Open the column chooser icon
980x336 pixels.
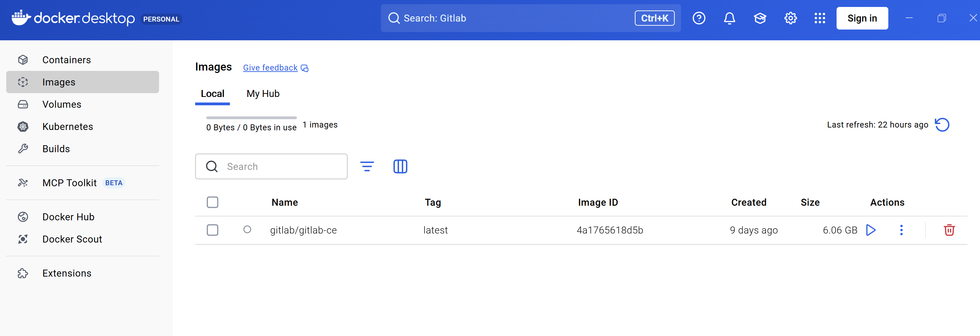(x=400, y=166)
